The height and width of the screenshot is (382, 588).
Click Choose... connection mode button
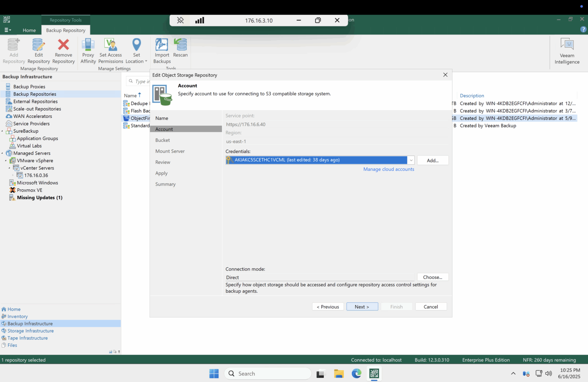coord(433,277)
